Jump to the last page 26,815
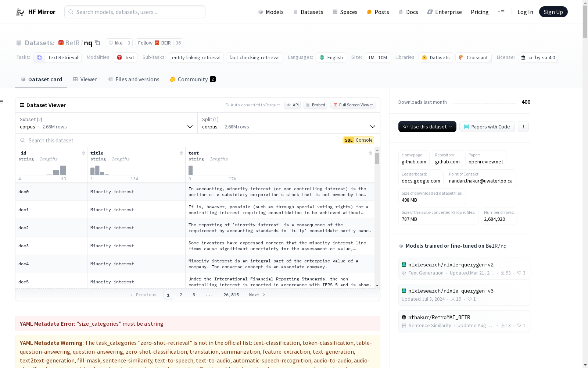Image resolution: width=588 pixels, height=368 pixels. click(x=231, y=295)
